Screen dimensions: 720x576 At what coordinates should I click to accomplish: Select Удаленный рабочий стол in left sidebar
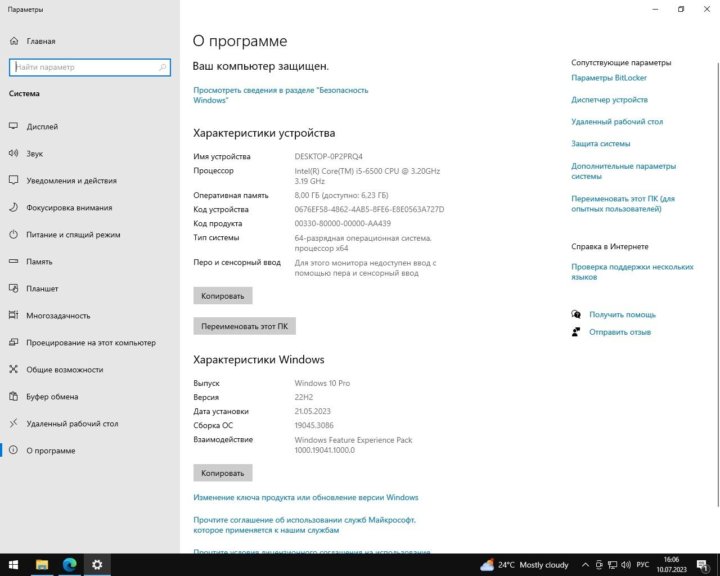tap(72, 423)
